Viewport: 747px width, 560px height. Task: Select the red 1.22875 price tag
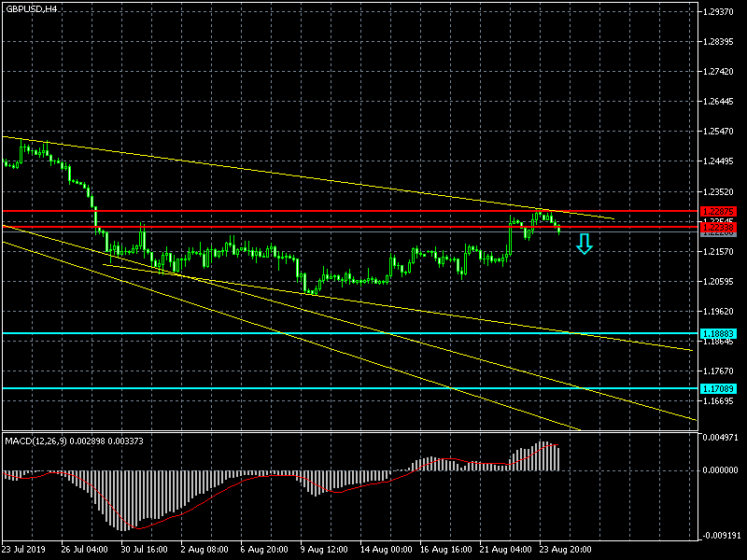(718, 212)
